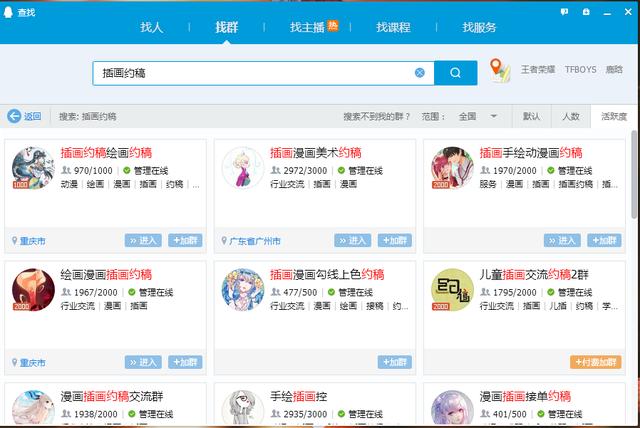Click 进入 for 插画漫画美术约稿 group

tap(353, 240)
